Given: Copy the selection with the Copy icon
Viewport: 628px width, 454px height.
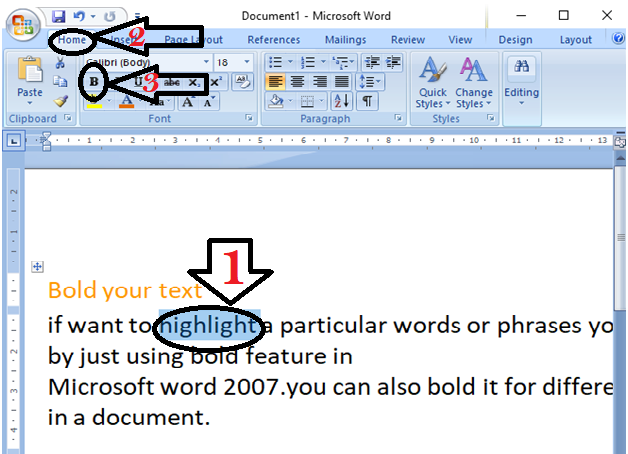Looking at the screenshot, I should point(60,82).
